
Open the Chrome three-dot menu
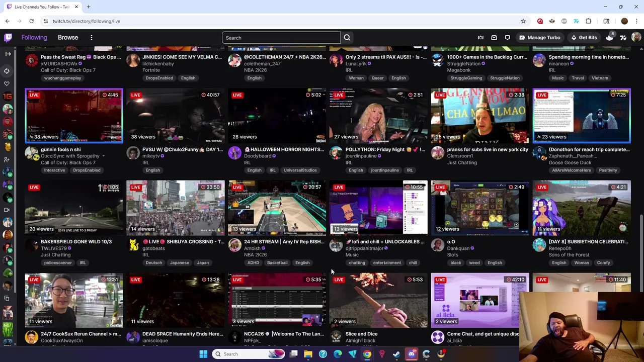[x=637, y=21]
